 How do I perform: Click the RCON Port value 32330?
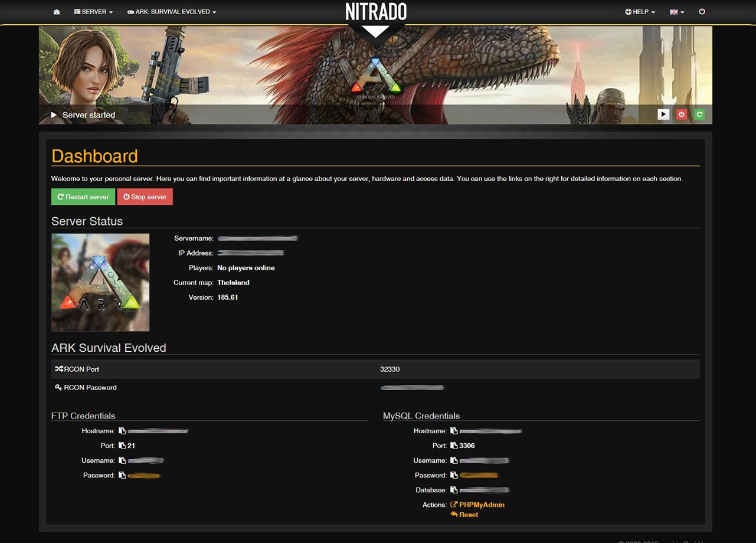pos(390,369)
